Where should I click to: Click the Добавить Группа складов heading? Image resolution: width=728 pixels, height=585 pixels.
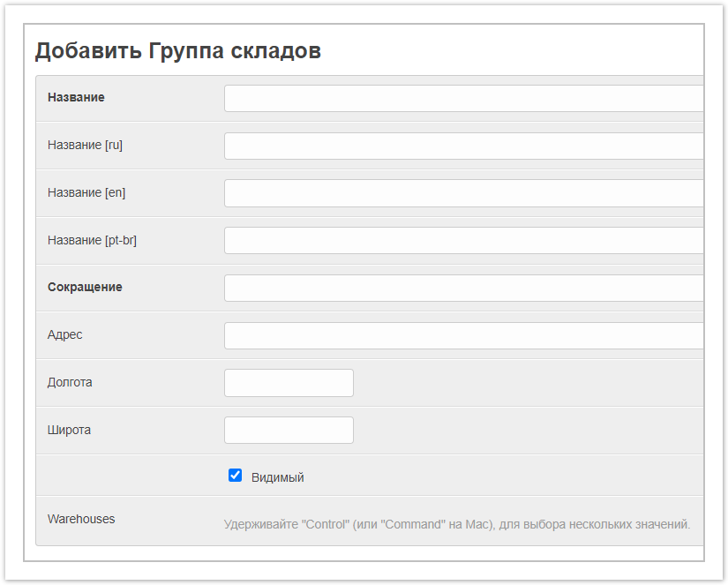tap(177, 51)
